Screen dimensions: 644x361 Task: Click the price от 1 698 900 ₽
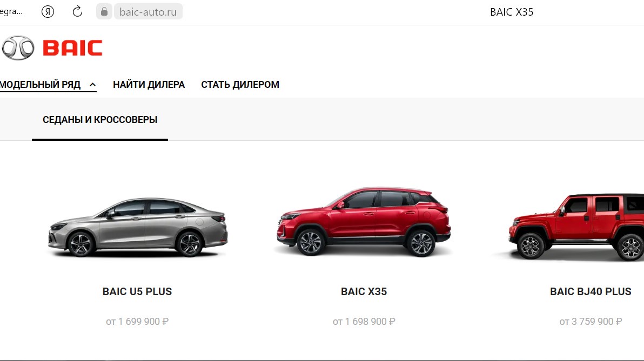pos(364,322)
